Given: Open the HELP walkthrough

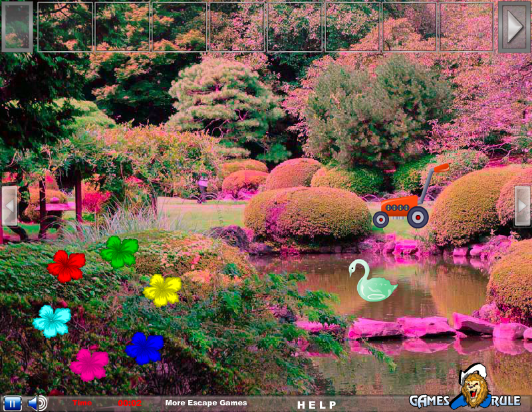Looking at the screenshot, I should coord(317,405).
